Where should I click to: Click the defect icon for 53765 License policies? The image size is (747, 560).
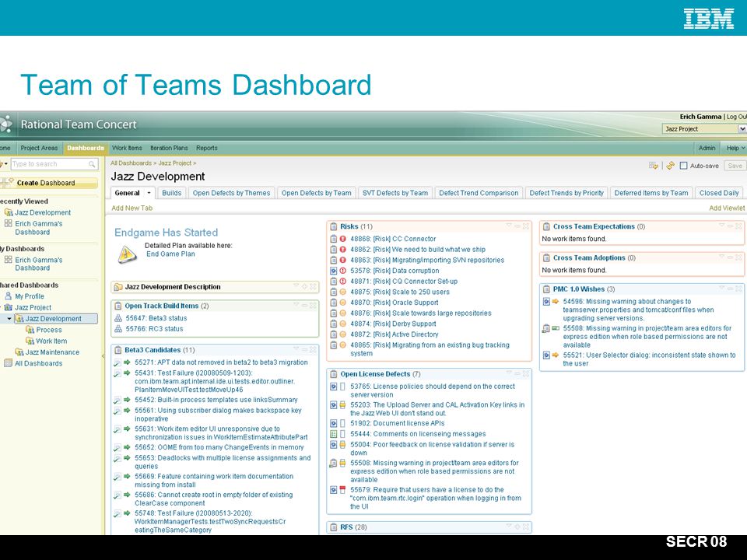334,387
